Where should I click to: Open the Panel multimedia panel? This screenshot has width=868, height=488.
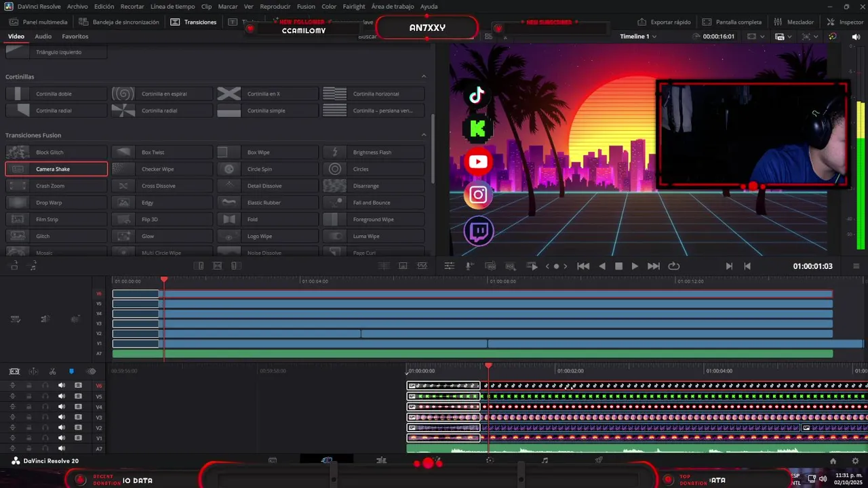[x=38, y=22]
